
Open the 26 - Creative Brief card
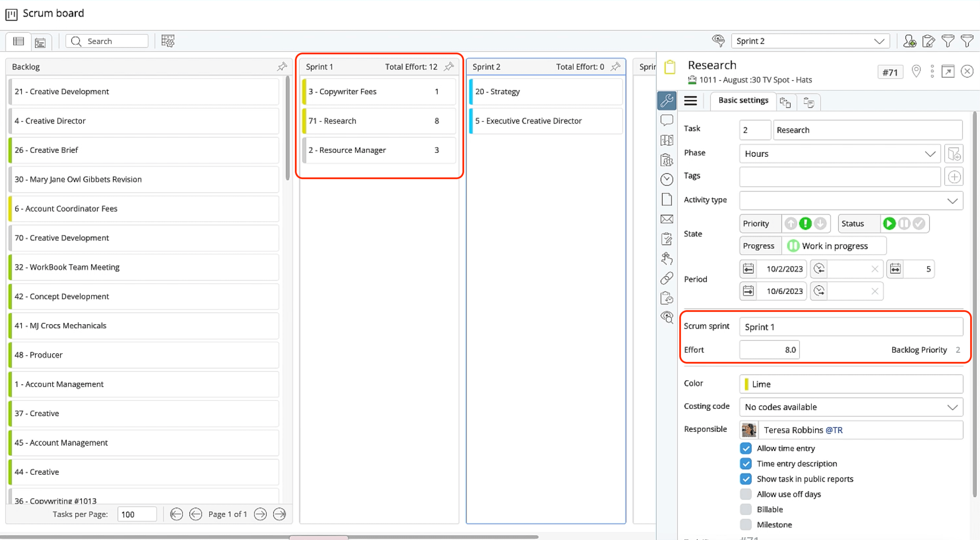click(x=144, y=150)
